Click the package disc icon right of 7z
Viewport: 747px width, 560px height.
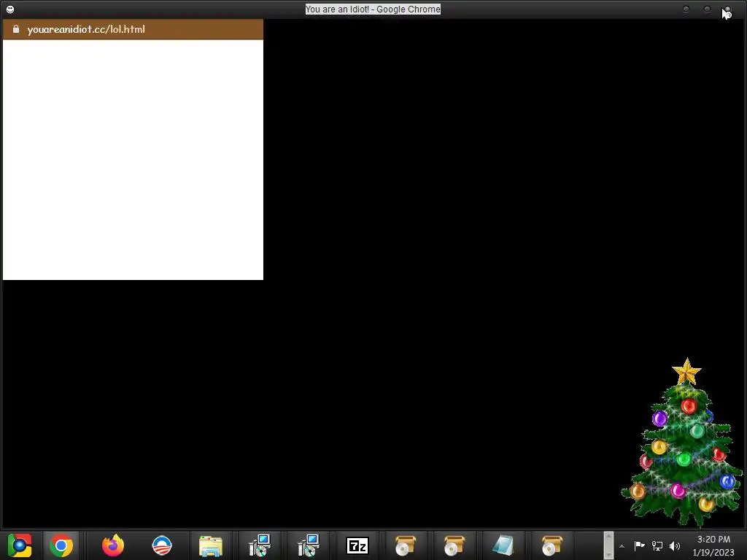(406, 545)
